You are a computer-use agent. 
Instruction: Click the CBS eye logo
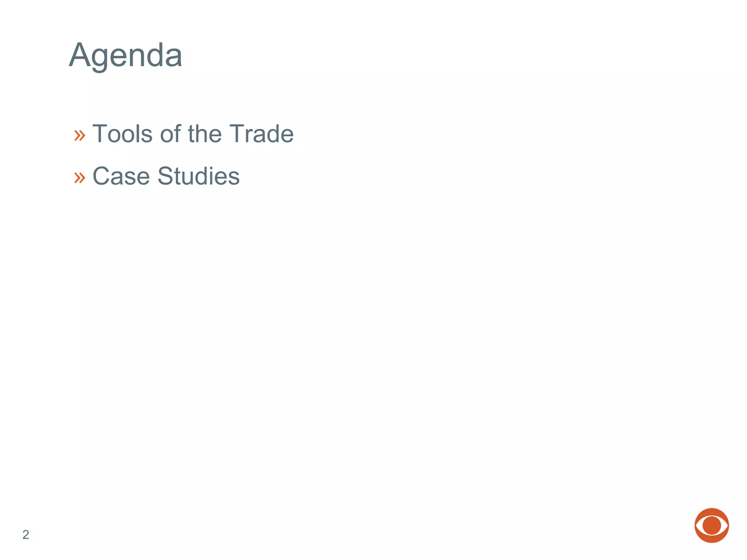pyautogui.click(x=711, y=525)
